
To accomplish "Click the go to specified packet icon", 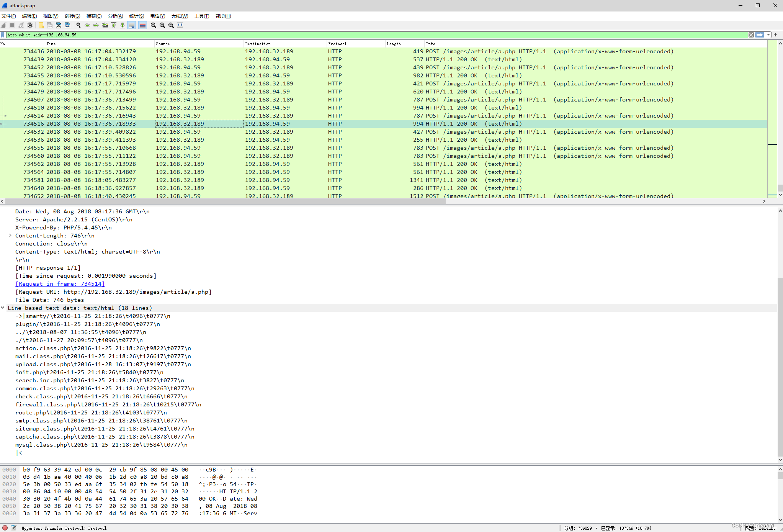I will coord(105,25).
